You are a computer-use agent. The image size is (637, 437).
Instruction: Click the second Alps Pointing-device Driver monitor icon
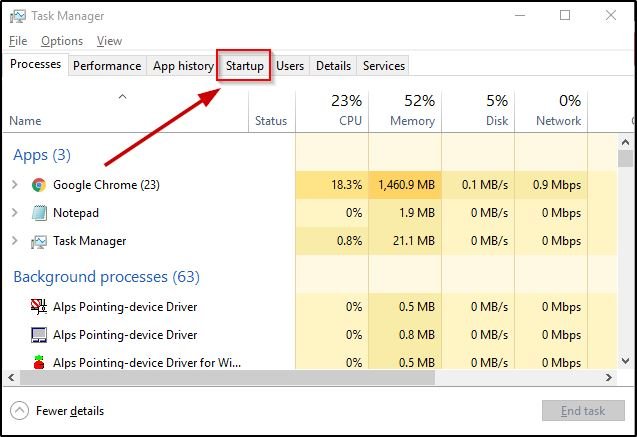tap(39, 335)
